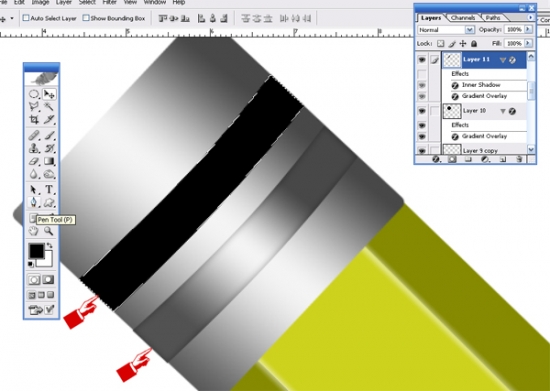
Task: Open the Layer menu
Action: coord(63,2)
